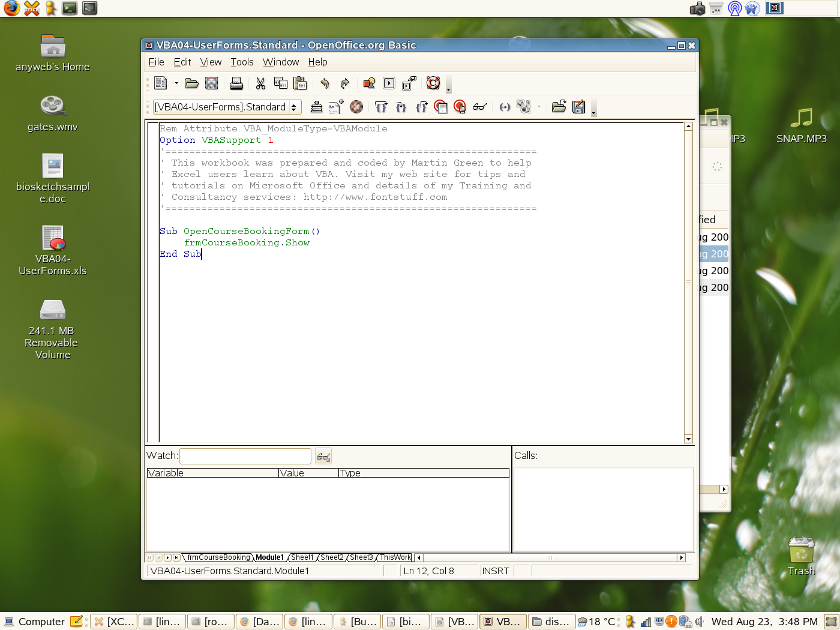Click Remove Watch glasses button beside Watch field
The width and height of the screenshot is (840, 630).
pos(323,456)
